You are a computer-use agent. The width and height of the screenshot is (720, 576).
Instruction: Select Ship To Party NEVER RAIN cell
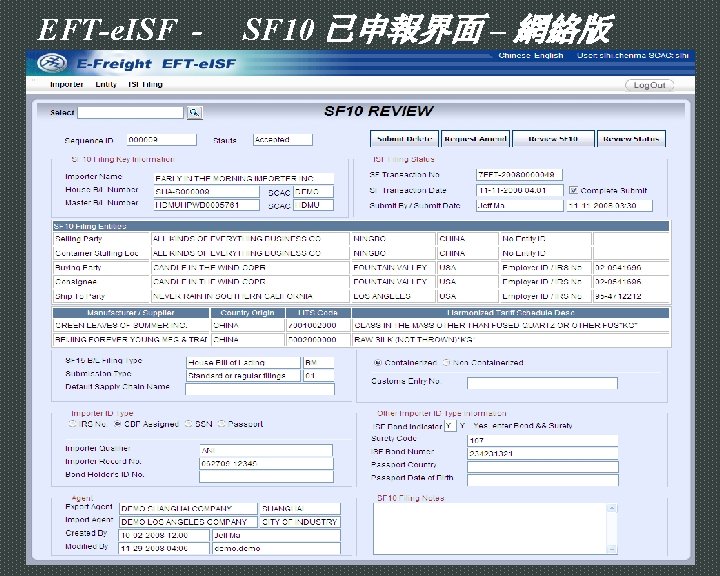click(x=250, y=296)
